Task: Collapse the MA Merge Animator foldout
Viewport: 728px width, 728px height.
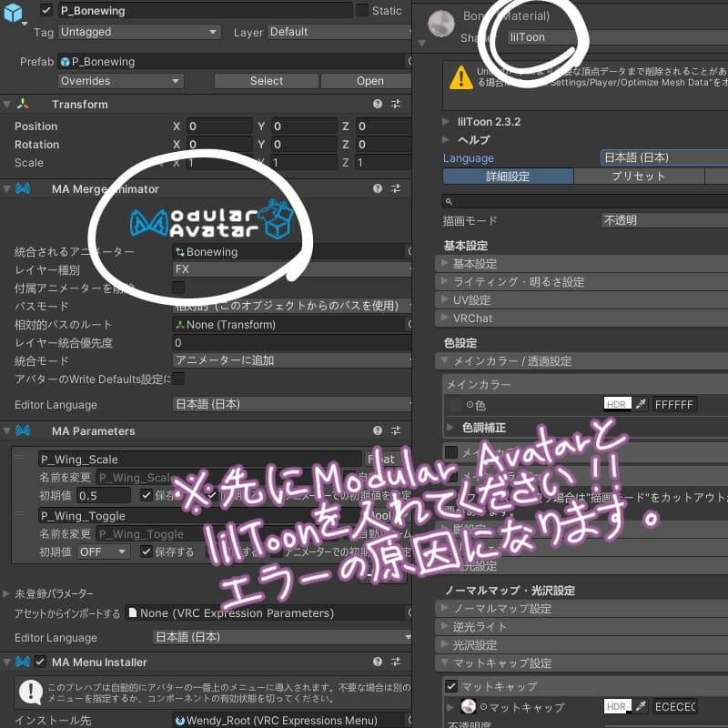Action: tap(6, 189)
